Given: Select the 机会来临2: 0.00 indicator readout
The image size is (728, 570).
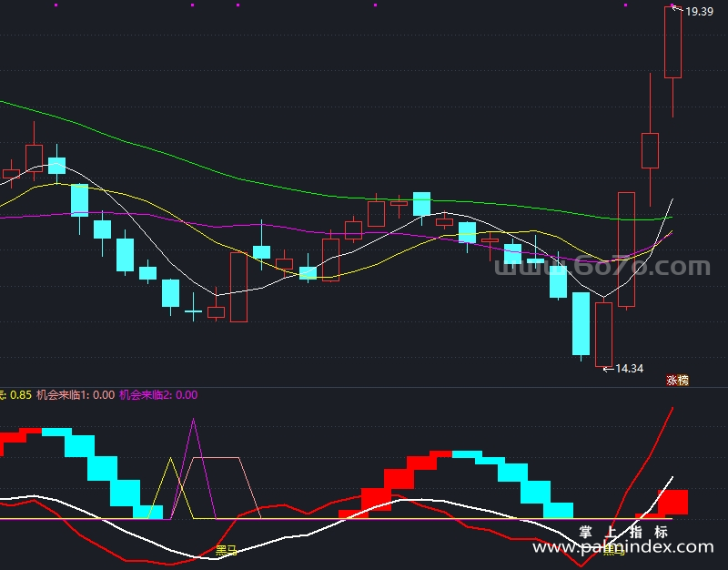Looking at the screenshot, I should click(x=158, y=395).
